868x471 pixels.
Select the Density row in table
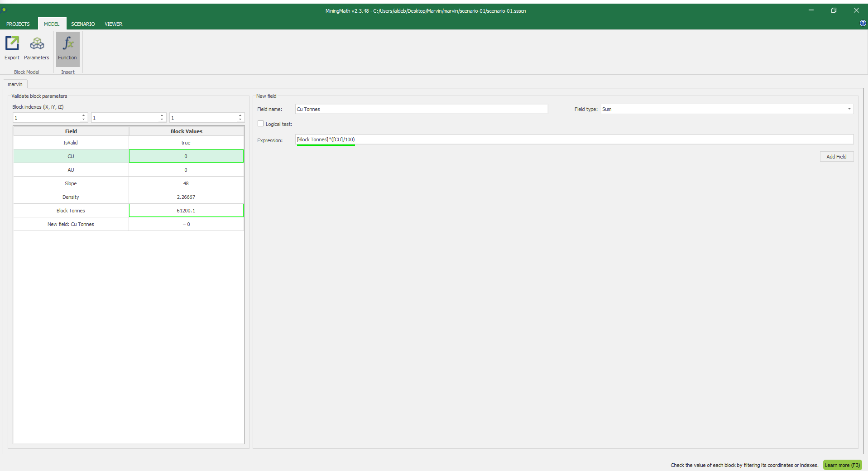tap(71, 197)
